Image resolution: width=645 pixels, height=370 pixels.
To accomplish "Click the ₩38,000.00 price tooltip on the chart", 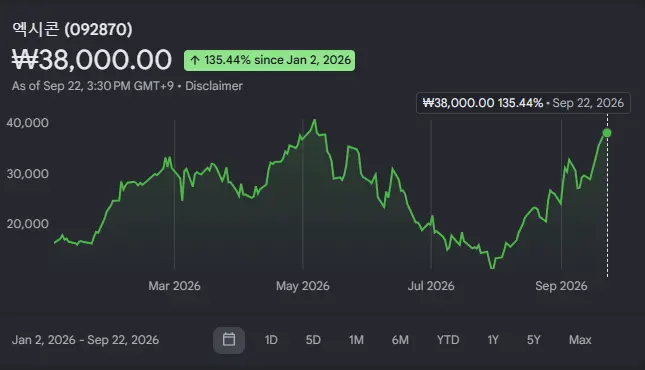I will pyautogui.click(x=523, y=103).
